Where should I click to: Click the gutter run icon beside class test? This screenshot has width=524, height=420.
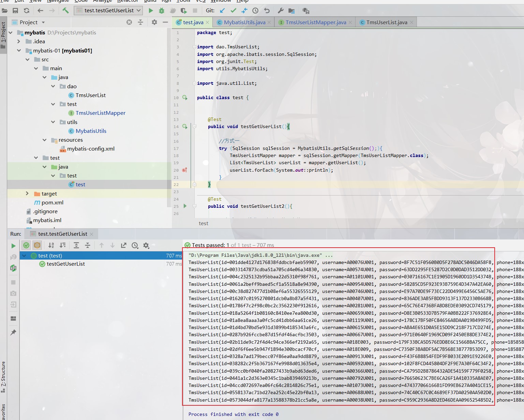(185, 97)
